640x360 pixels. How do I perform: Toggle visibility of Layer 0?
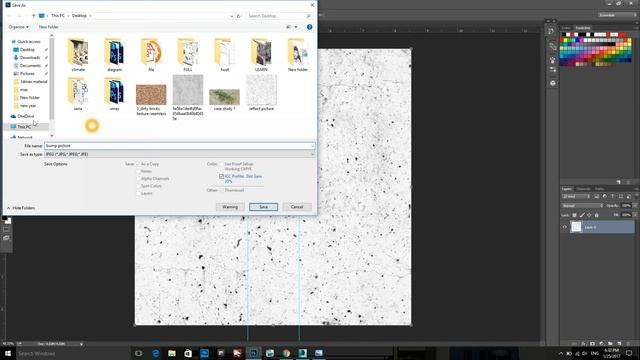click(x=565, y=227)
